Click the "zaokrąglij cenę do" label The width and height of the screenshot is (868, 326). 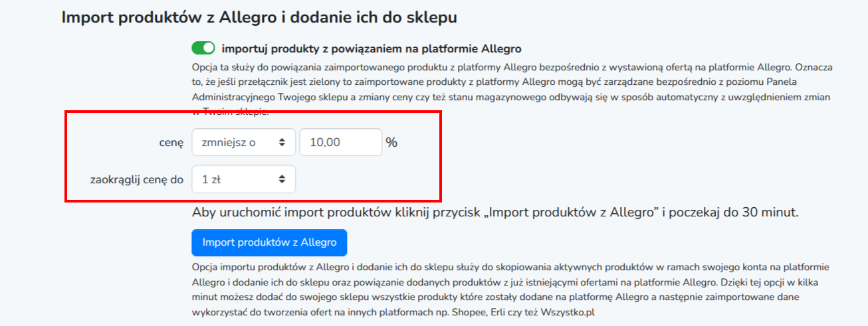coord(138,179)
